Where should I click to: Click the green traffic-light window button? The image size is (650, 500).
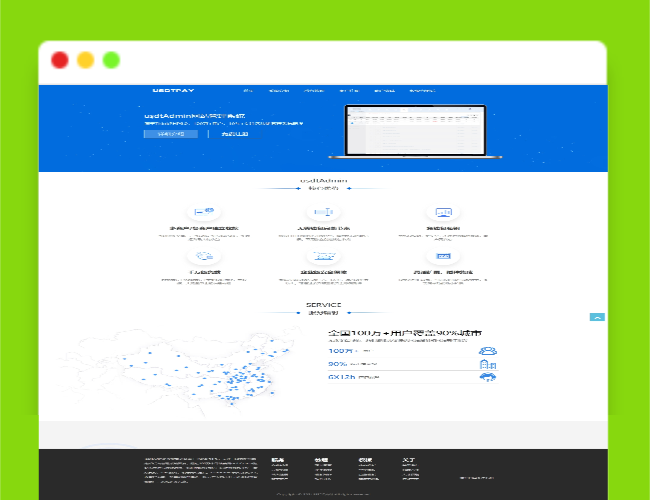tap(111, 60)
